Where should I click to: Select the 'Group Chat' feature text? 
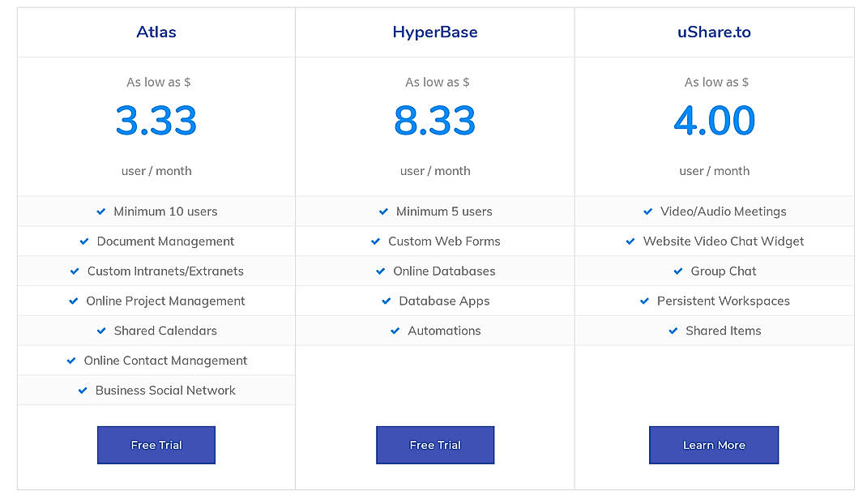click(x=724, y=271)
